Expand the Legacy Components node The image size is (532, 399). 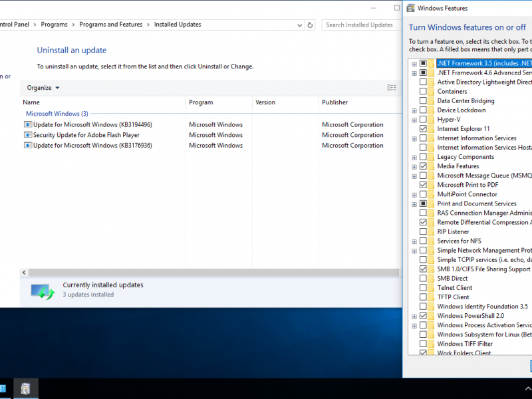click(x=414, y=158)
